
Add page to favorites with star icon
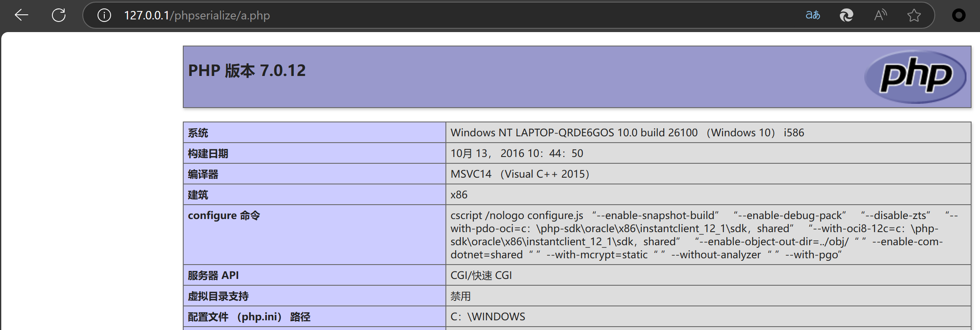[x=914, y=15]
